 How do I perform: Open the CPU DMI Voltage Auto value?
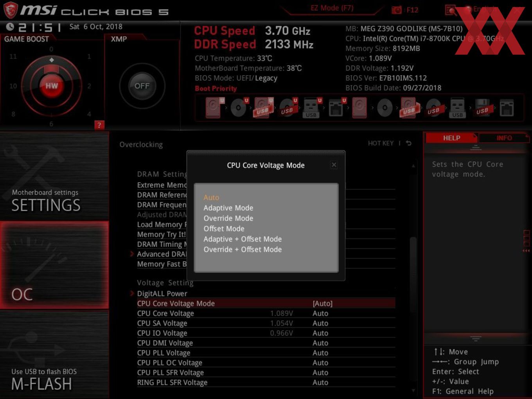(320, 343)
